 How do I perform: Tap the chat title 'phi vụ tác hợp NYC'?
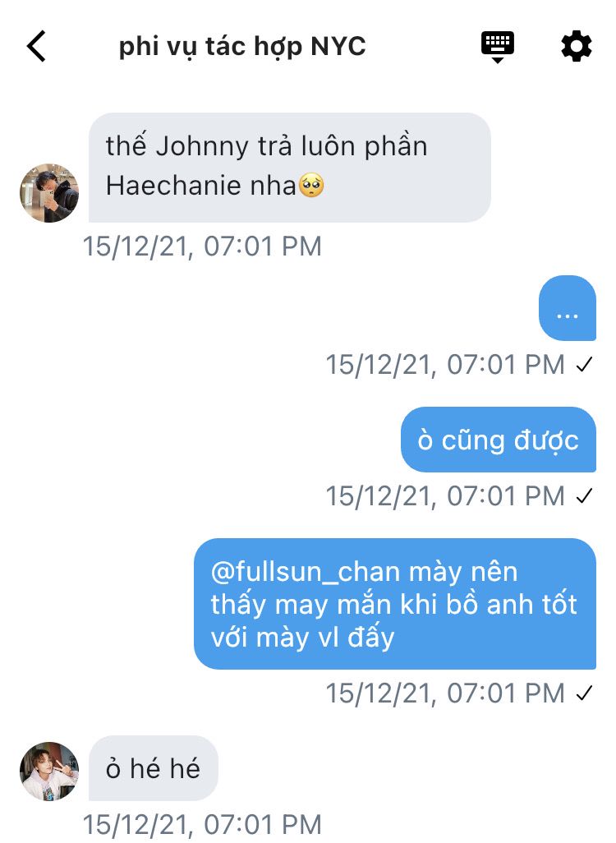[x=242, y=46]
